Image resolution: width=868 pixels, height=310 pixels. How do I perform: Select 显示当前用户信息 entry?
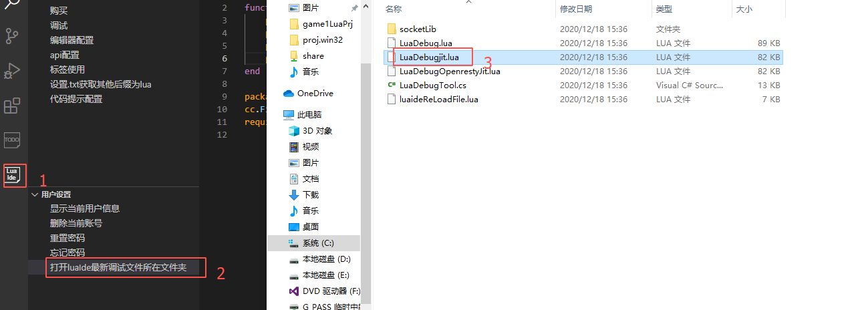pyautogui.click(x=85, y=208)
